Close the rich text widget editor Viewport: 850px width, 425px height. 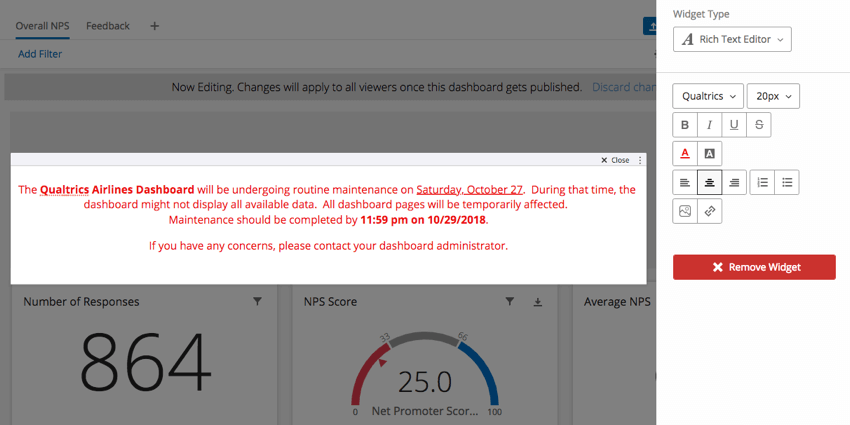point(615,160)
